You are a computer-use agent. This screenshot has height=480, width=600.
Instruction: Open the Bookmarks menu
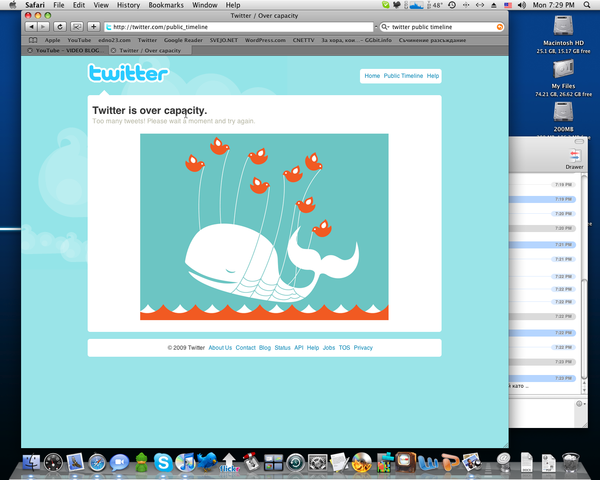pos(166,5)
